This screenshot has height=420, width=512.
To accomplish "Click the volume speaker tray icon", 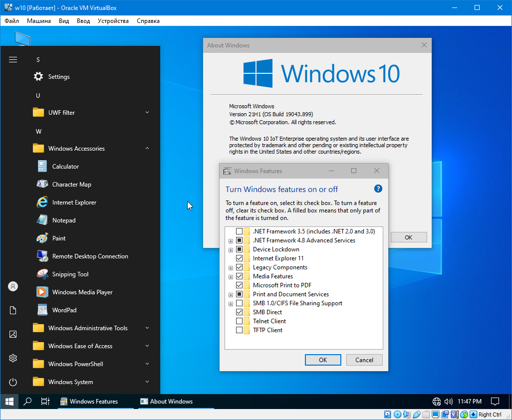I will pyautogui.click(x=448, y=402).
